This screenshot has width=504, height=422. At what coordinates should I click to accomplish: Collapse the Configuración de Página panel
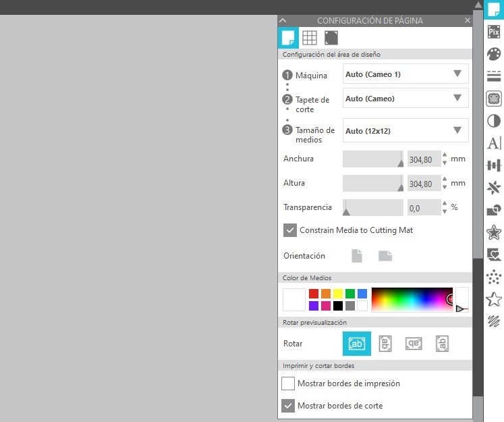283,21
